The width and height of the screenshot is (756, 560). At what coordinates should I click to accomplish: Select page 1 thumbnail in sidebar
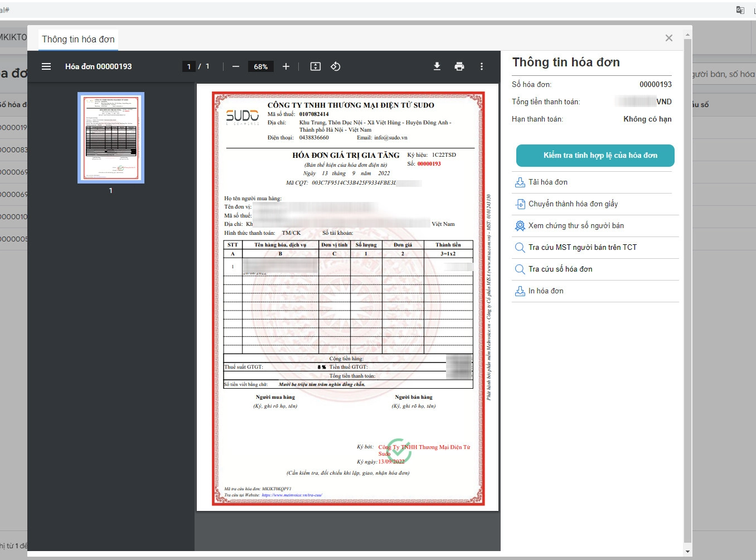(111, 137)
